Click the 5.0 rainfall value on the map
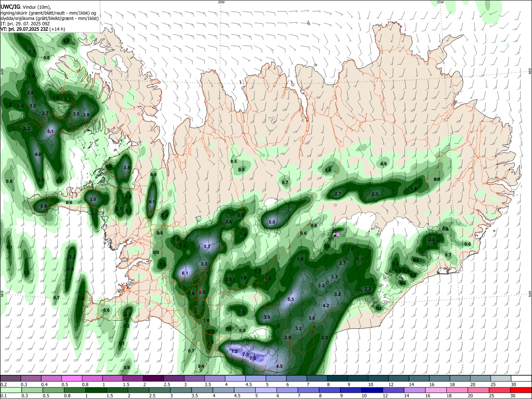Image resolution: width=532 pixels, height=399 pixels. coord(272,222)
